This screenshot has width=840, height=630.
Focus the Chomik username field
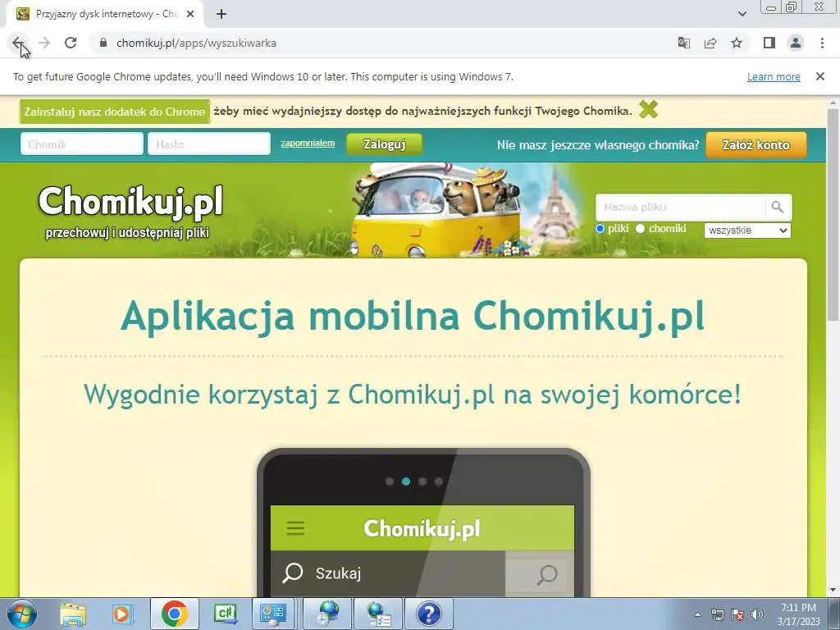click(82, 144)
